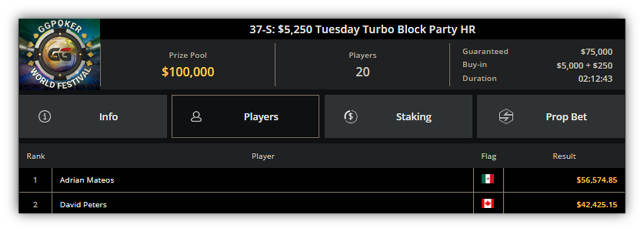Click the Flag column header
This screenshot has height=232, width=644.
pyautogui.click(x=489, y=157)
